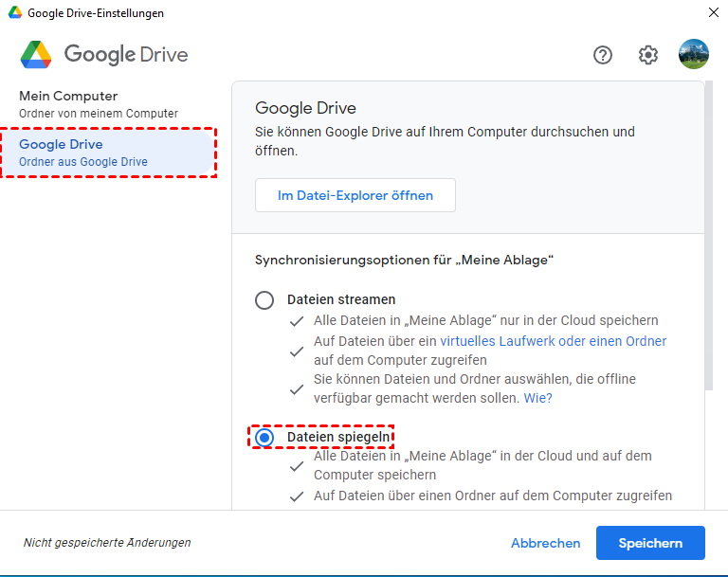728x577 pixels.
Task: Open the 'virtuelles Laufwerk oder einen Ordner' link
Action: click(553, 341)
